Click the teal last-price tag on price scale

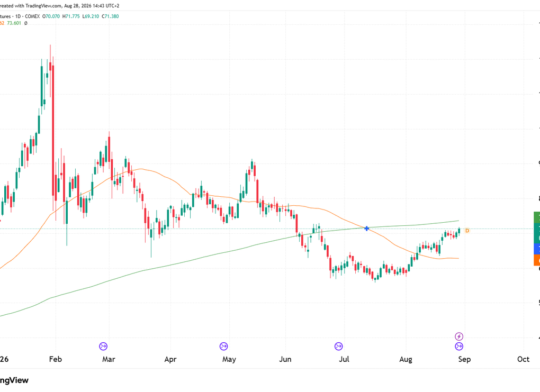point(537,233)
